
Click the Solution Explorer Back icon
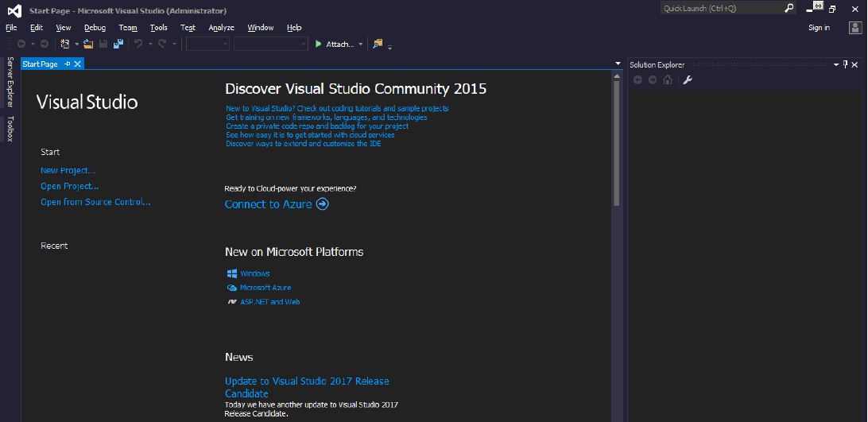click(x=637, y=80)
